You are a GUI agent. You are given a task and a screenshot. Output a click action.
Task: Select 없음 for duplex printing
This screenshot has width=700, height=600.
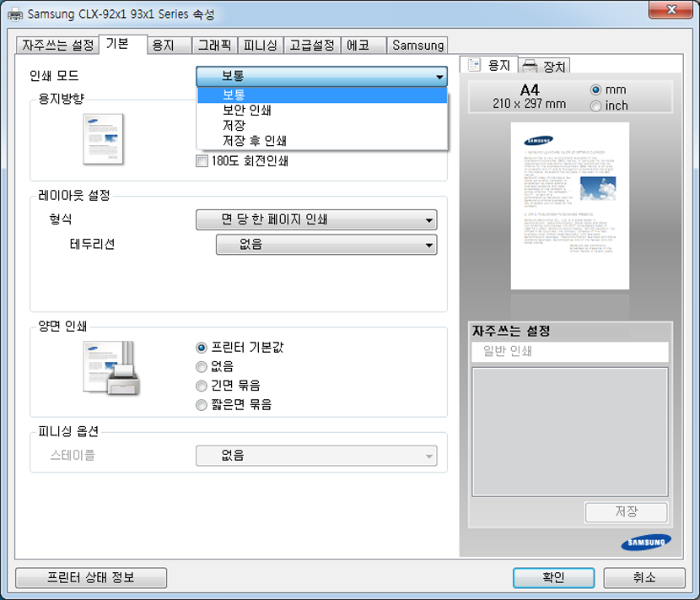tap(202, 366)
